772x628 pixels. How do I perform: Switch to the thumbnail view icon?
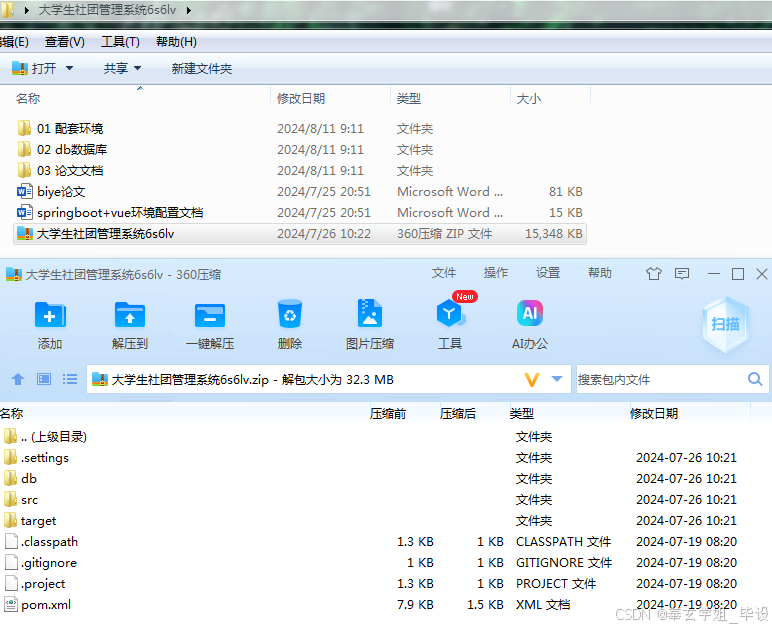44,379
